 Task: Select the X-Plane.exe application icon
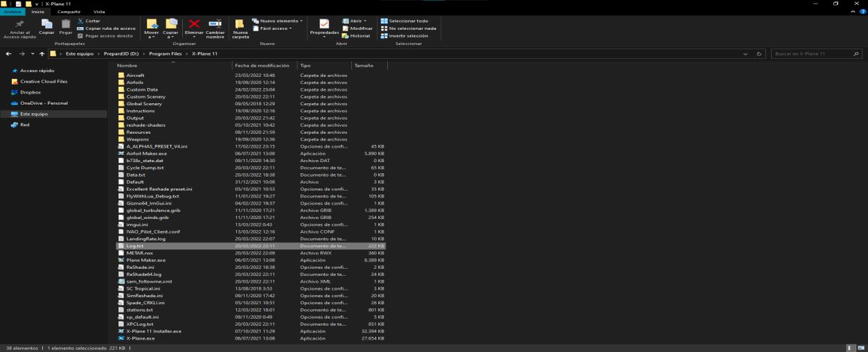[121, 338]
